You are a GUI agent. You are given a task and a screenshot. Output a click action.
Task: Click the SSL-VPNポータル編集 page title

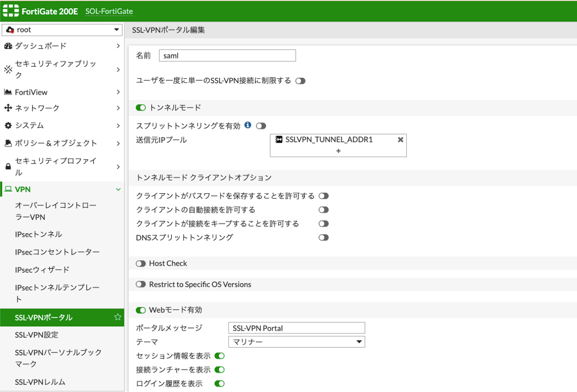(x=169, y=30)
